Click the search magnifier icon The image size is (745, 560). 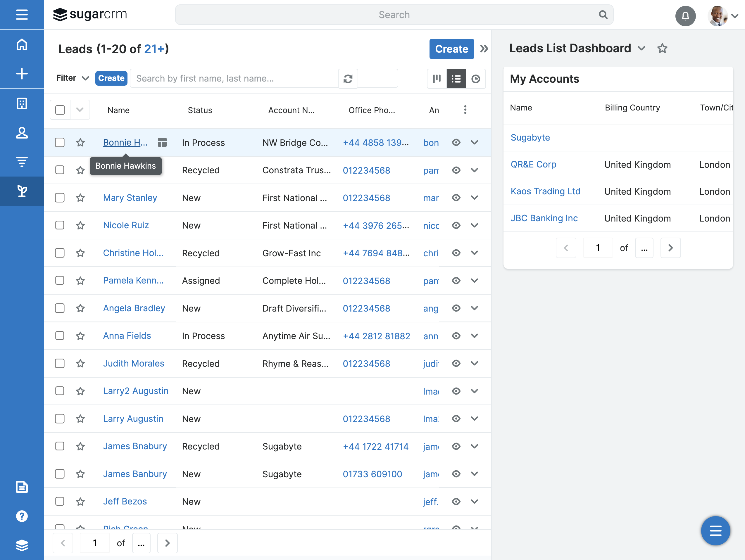(x=603, y=15)
